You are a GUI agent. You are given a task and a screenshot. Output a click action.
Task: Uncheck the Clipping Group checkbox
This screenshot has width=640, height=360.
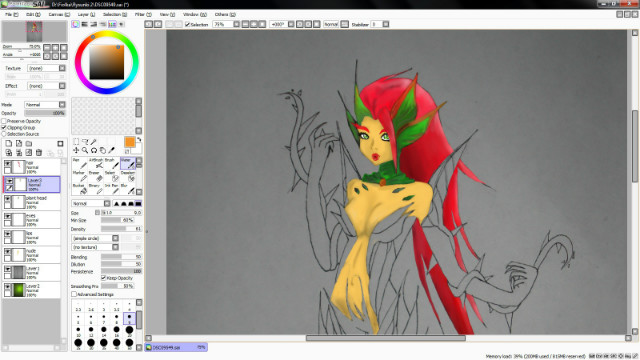coord(4,128)
